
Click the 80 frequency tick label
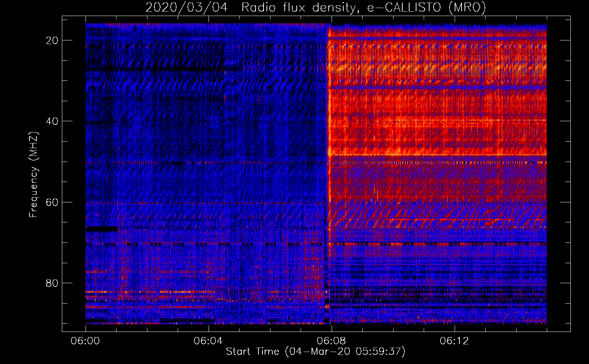(x=52, y=283)
